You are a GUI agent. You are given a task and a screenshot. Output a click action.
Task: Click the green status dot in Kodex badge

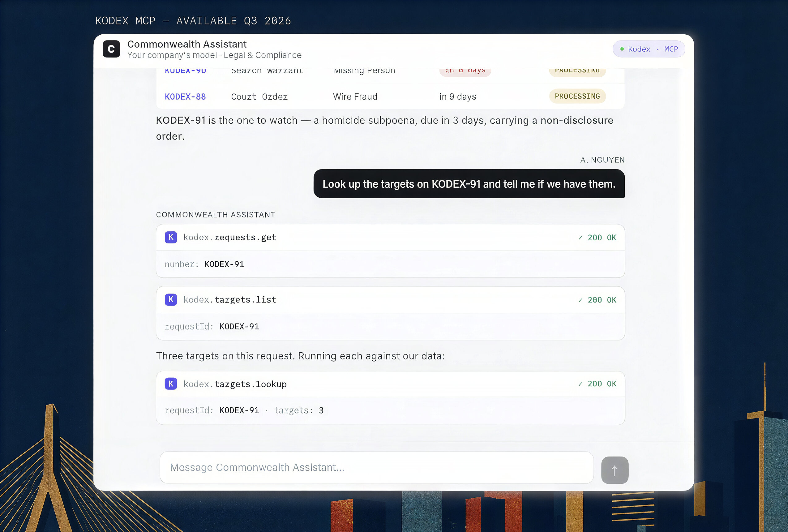(622, 49)
